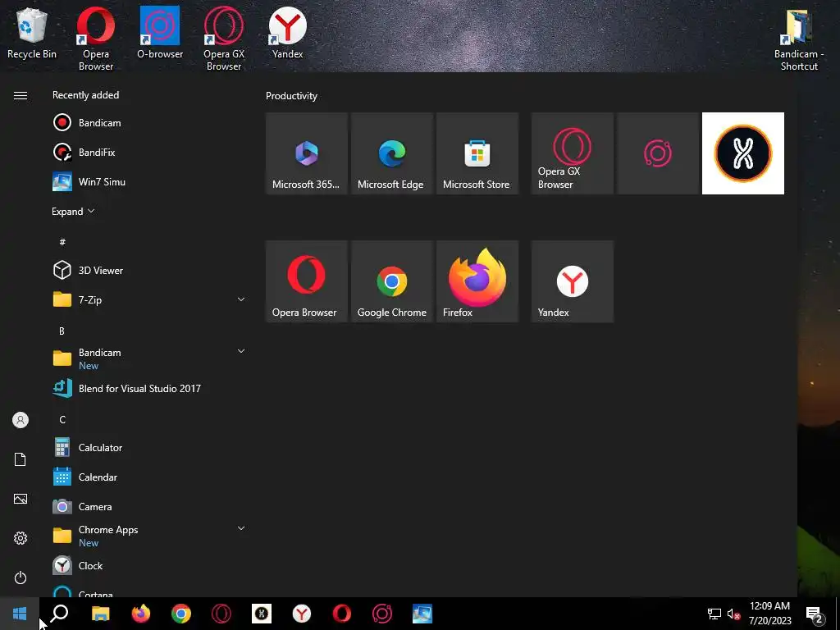Viewport: 840px width, 630px height.
Task: Select Recycle Bin on desktop
Action: point(32,33)
